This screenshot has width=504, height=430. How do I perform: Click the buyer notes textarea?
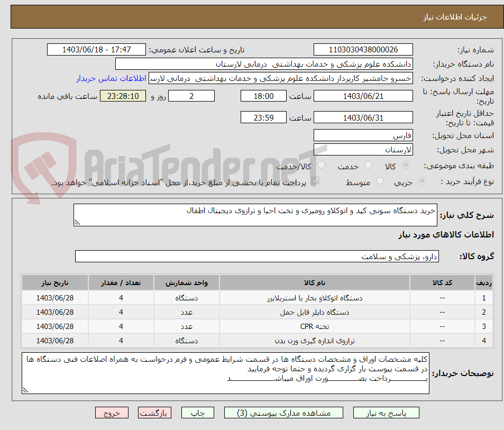[x=226, y=373]
